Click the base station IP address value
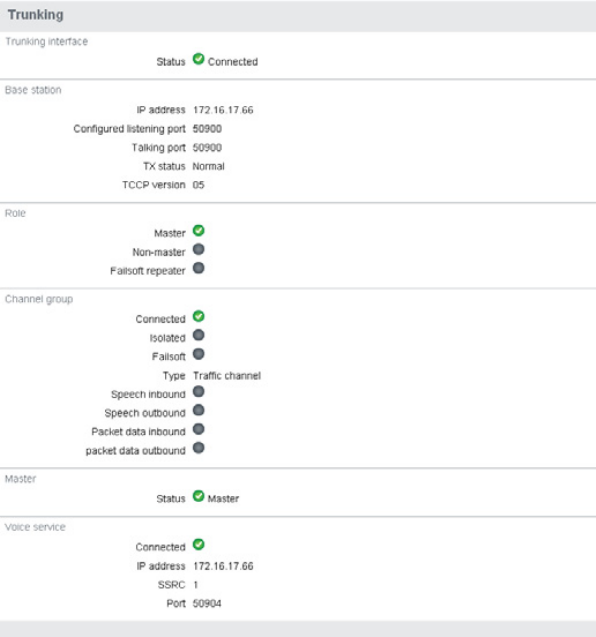596x637 pixels. (223, 110)
